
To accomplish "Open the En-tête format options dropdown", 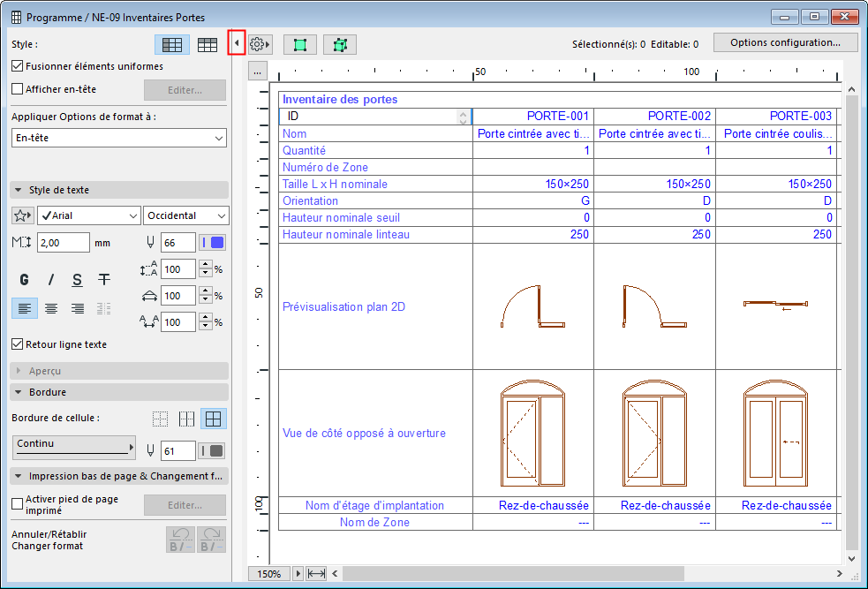I will click(119, 138).
